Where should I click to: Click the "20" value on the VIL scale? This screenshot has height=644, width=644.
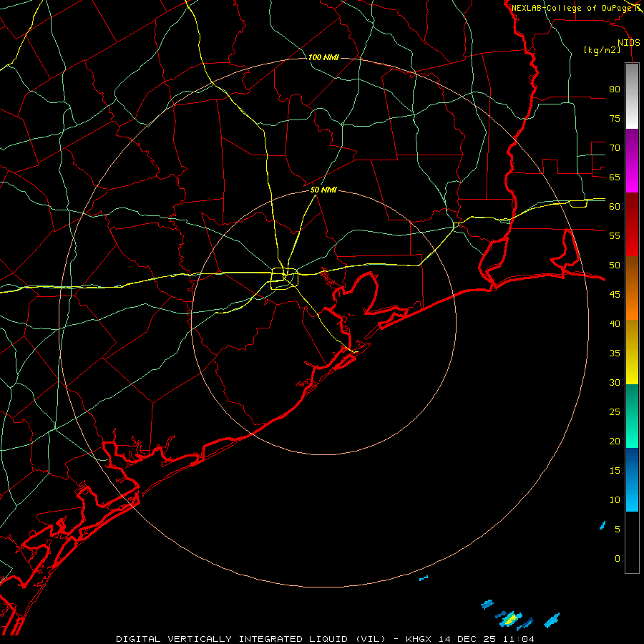[615, 441]
